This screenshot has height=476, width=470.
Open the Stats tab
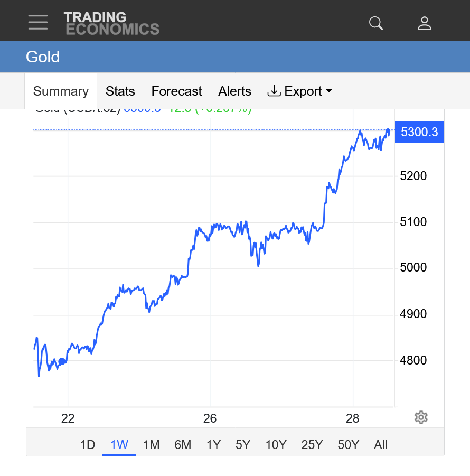tap(120, 91)
